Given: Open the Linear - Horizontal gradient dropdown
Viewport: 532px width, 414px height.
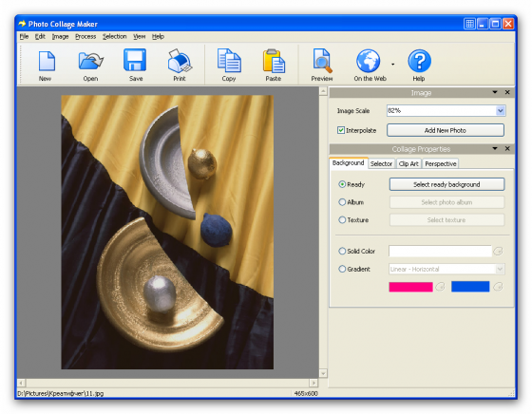Looking at the screenshot, I should [500, 270].
